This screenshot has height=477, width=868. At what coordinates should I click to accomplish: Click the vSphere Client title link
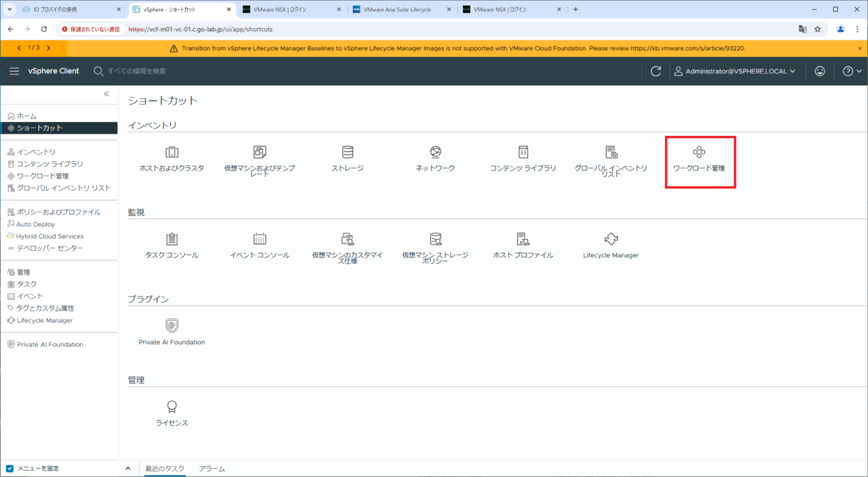(54, 72)
